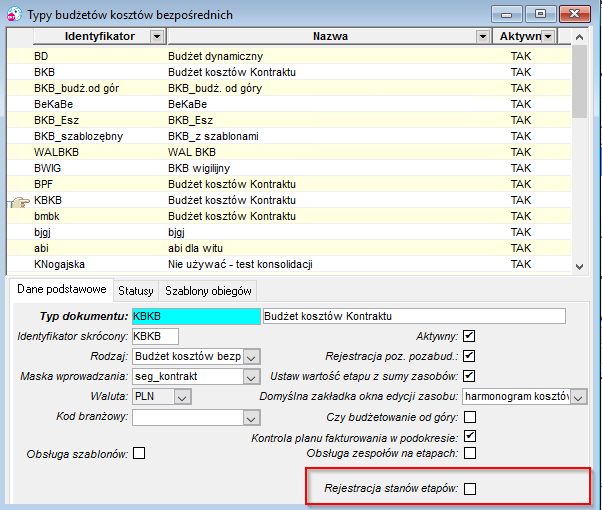Viewport: 602px width, 510px height.
Task: Enable Obsługa szablonów checkbox
Action: [x=139, y=453]
